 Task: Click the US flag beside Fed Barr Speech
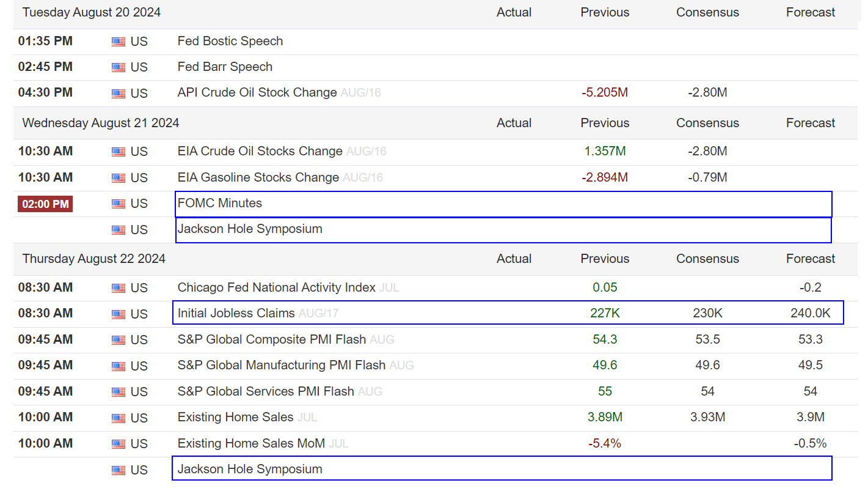(119, 67)
